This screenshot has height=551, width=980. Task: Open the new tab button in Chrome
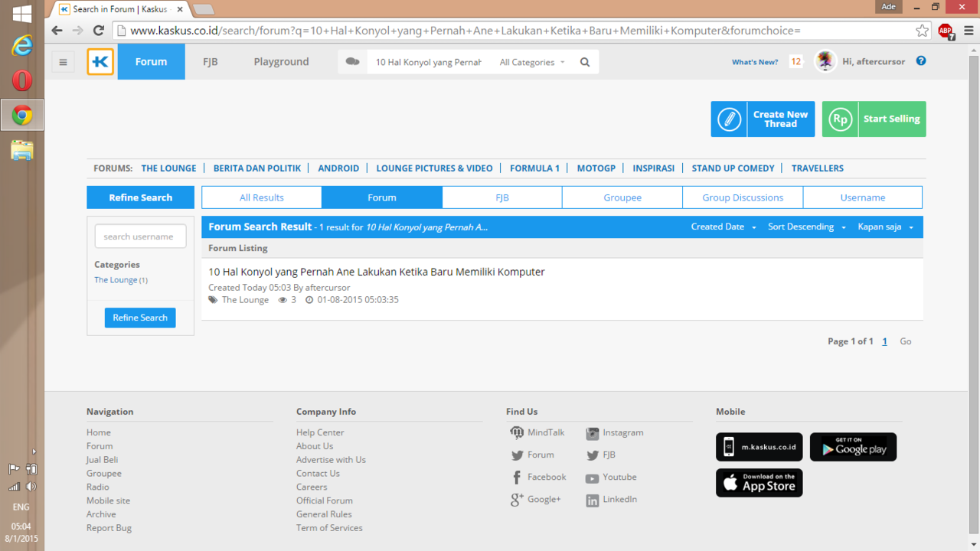pos(203,9)
